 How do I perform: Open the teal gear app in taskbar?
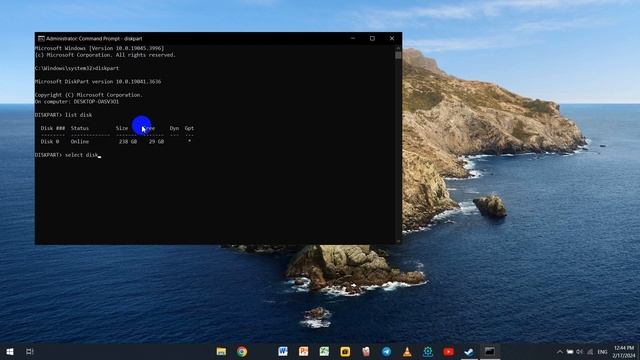point(428,351)
